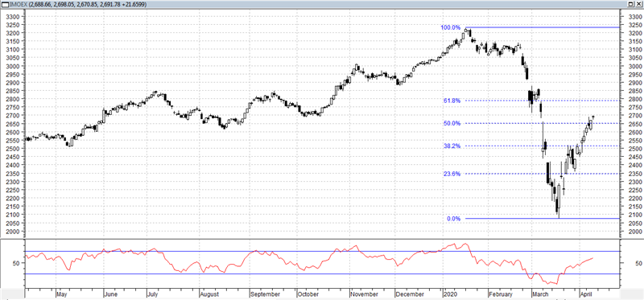
Task: Select the solid 0% Fibonacci retracement line
Action: click(542, 218)
